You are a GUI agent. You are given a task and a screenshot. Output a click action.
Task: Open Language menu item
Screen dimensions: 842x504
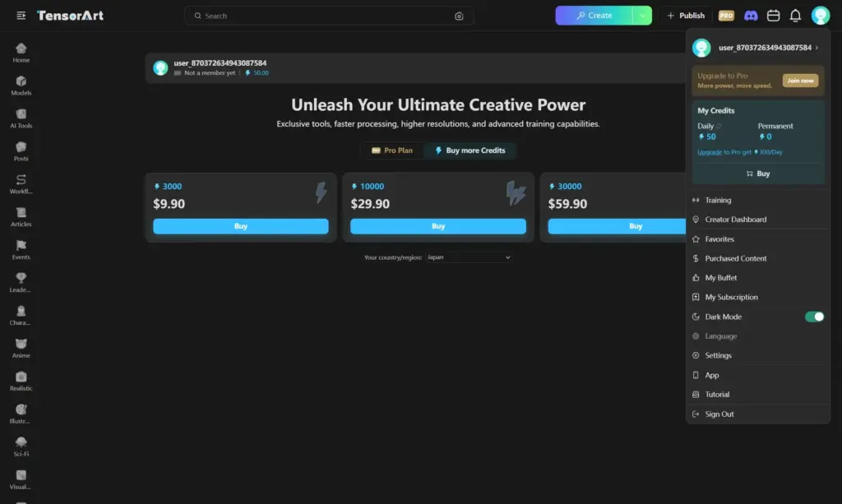click(757, 336)
